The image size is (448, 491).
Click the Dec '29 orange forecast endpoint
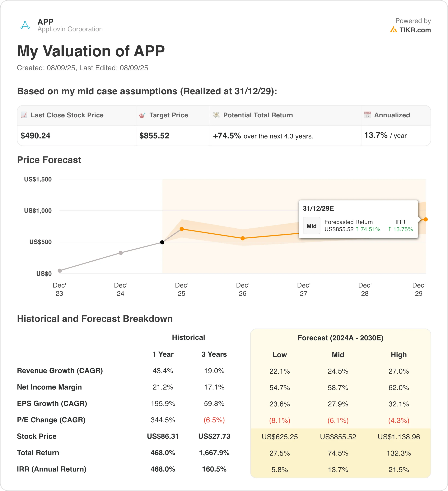click(x=426, y=219)
